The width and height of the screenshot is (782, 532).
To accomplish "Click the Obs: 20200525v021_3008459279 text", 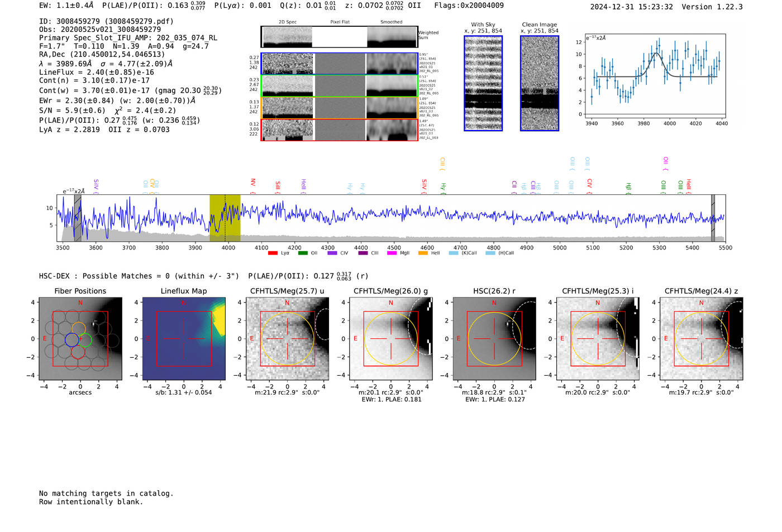I will click(x=100, y=29).
